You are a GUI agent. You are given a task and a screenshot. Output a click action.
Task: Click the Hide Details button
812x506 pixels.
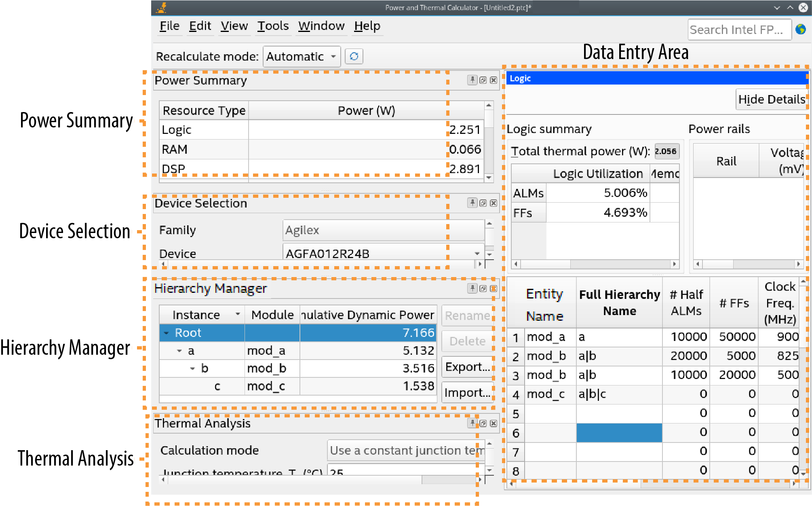tap(771, 100)
